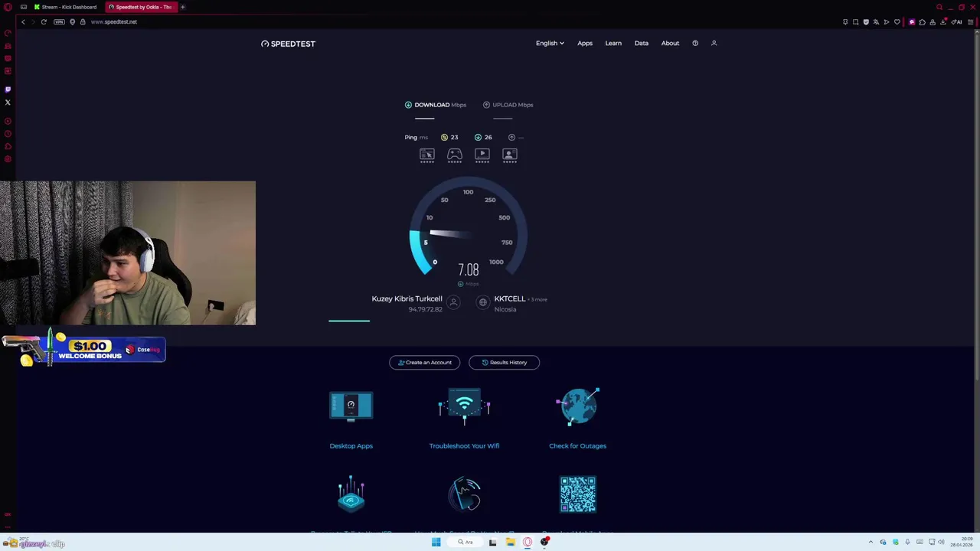Open X in the Opera sidebar
Image resolution: width=980 pixels, height=551 pixels.
(8, 103)
